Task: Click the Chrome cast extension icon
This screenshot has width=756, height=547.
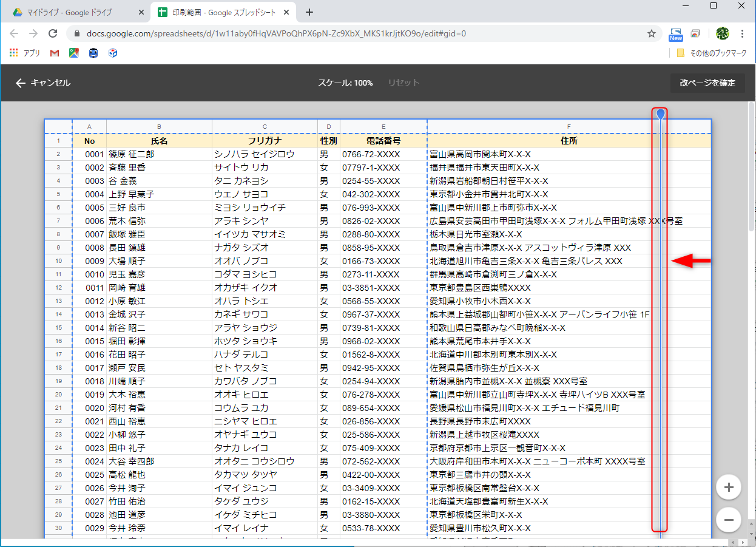Action: tap(695, 33)
